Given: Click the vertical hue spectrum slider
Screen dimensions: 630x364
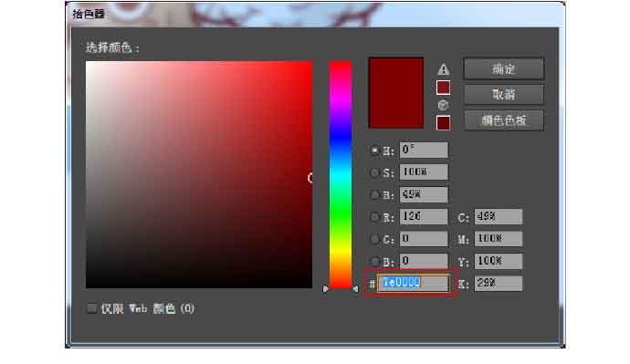Looking at the screenshot, I should click(x=341, y=174).
